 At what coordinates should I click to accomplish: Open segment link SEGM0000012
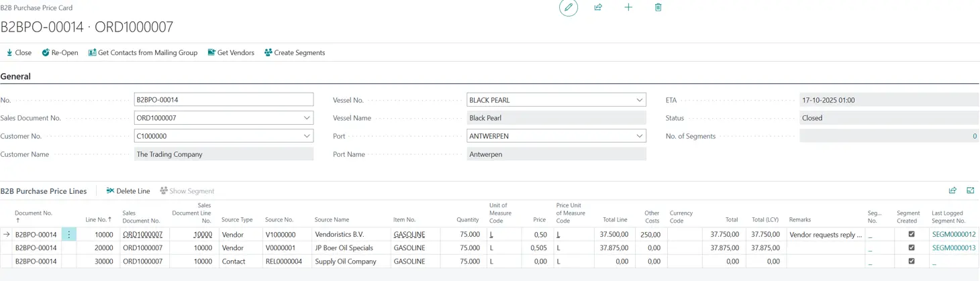click(x=953, y=235)
